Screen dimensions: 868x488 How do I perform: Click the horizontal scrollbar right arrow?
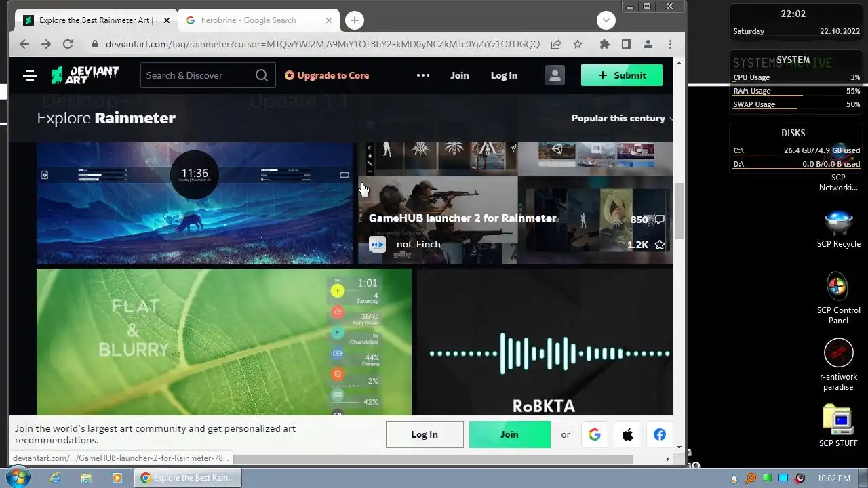point(667,459)
